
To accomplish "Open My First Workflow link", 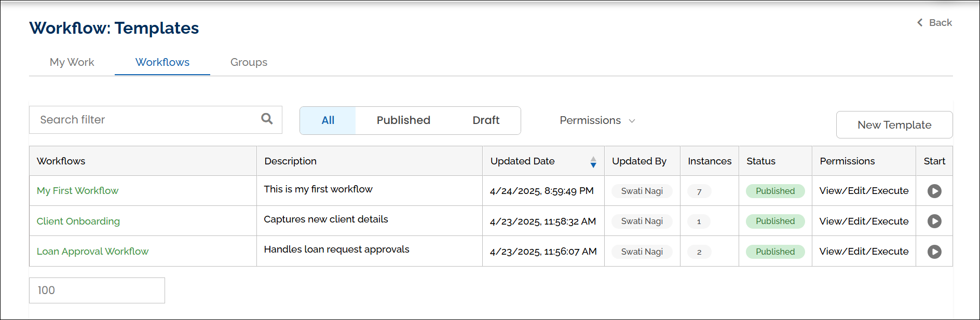I will click(77, 191).
